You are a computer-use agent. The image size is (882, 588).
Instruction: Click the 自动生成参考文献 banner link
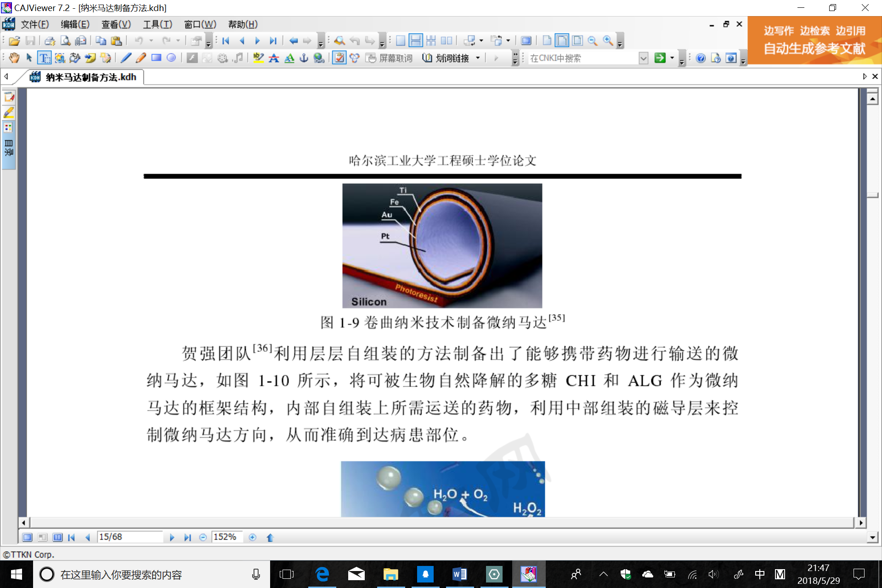(814, 49)
